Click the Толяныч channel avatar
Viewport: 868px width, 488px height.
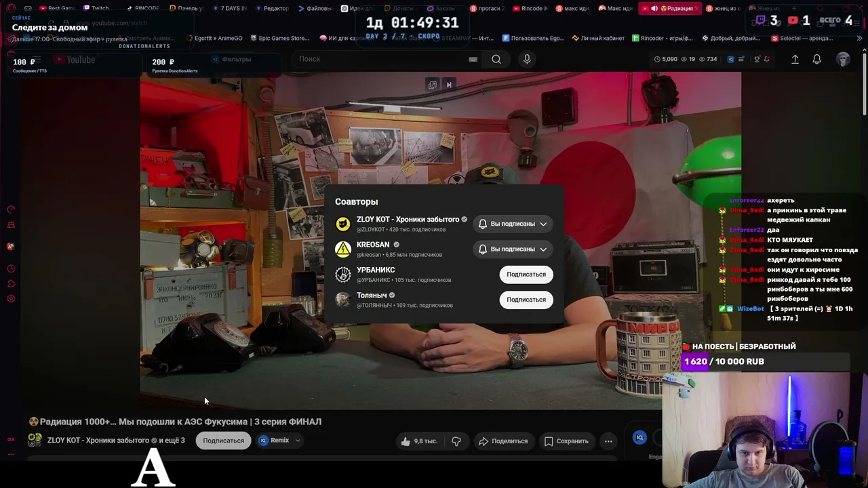pos(343,300)
